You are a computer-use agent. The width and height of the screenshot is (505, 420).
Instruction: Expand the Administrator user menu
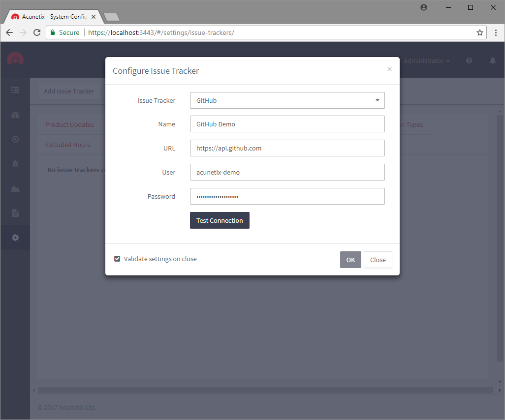pyautogui.click(x=426, y=61)
